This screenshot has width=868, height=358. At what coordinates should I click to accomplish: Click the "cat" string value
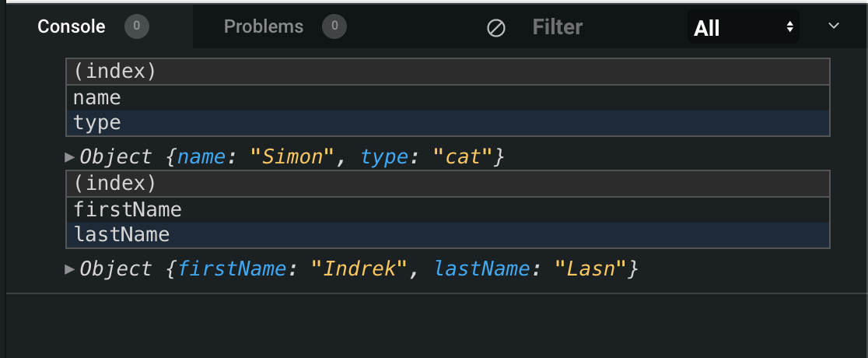(467, 157)
